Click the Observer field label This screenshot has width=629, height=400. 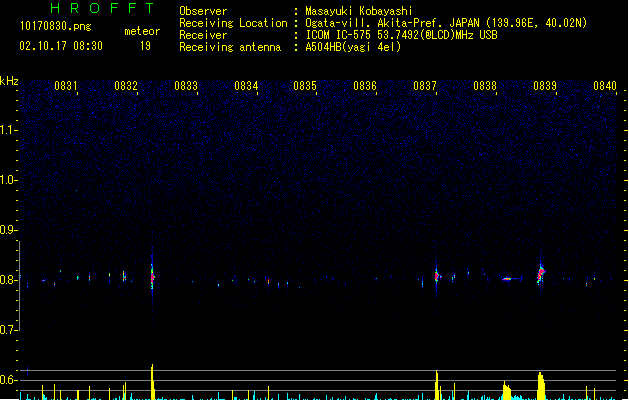click(x=203, y=11)
